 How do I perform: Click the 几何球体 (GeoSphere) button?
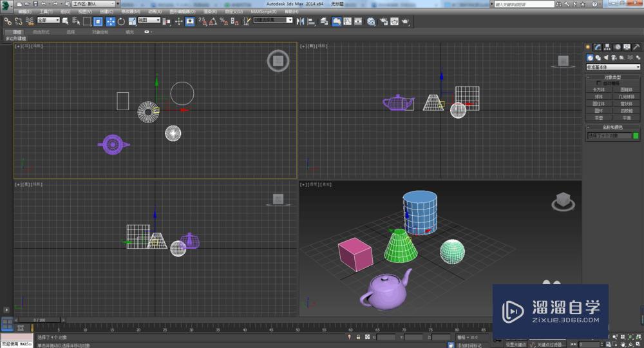[x=627, y=97]
